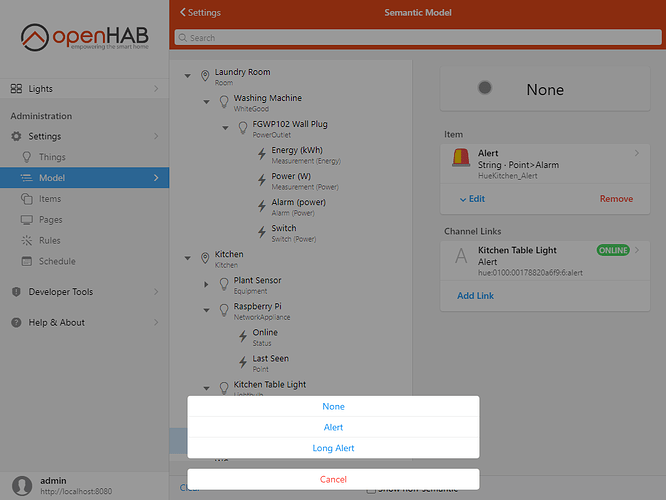Select None in the action sheet
This screenshot has width=666, height=500.
pyautogui.click(x=333, y=406)
